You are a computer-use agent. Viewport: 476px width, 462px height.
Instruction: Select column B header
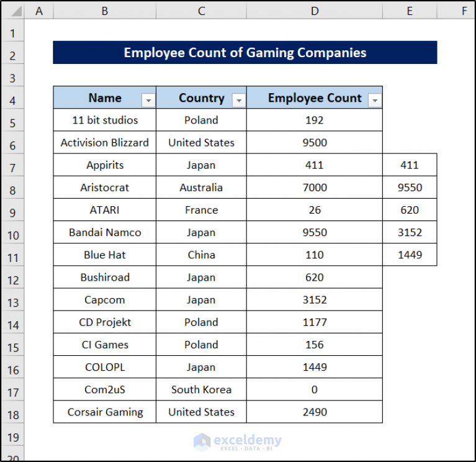[105, 11]
